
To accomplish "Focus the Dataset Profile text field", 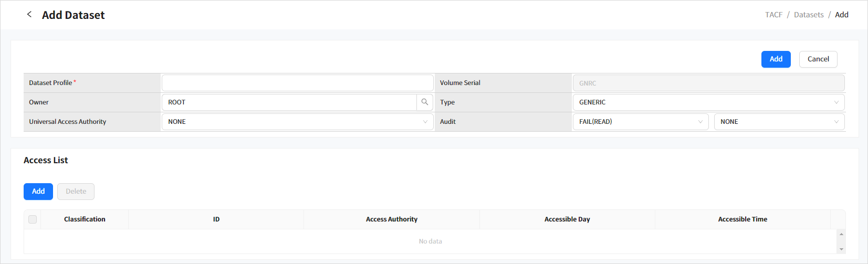I will pyautogui.click(x=297, y=83).
